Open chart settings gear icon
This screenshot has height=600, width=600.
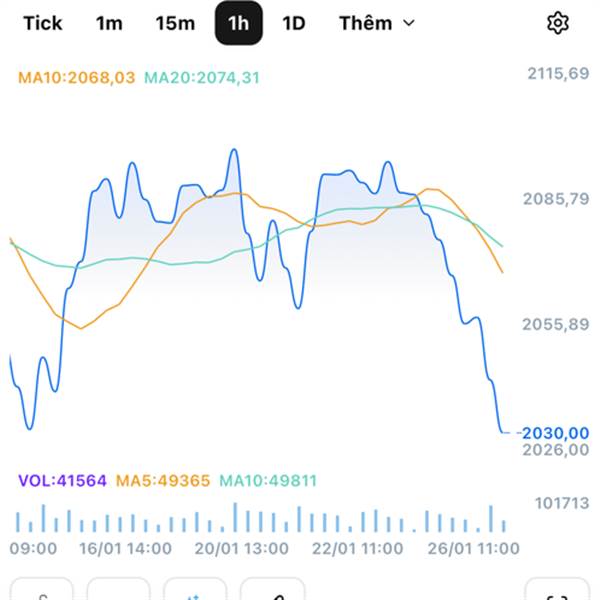pos(557,23)
